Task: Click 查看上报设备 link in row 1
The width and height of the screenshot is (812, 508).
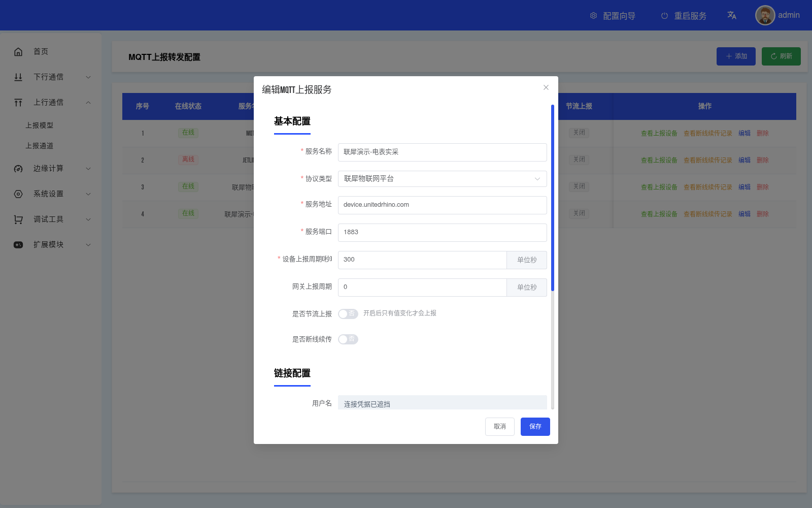Action: (x=659, y=133)
